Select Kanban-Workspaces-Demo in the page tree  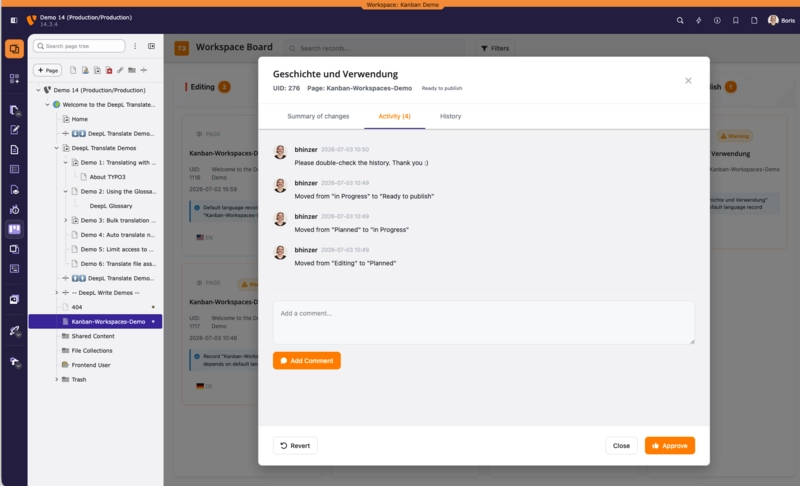coord(95,321)
